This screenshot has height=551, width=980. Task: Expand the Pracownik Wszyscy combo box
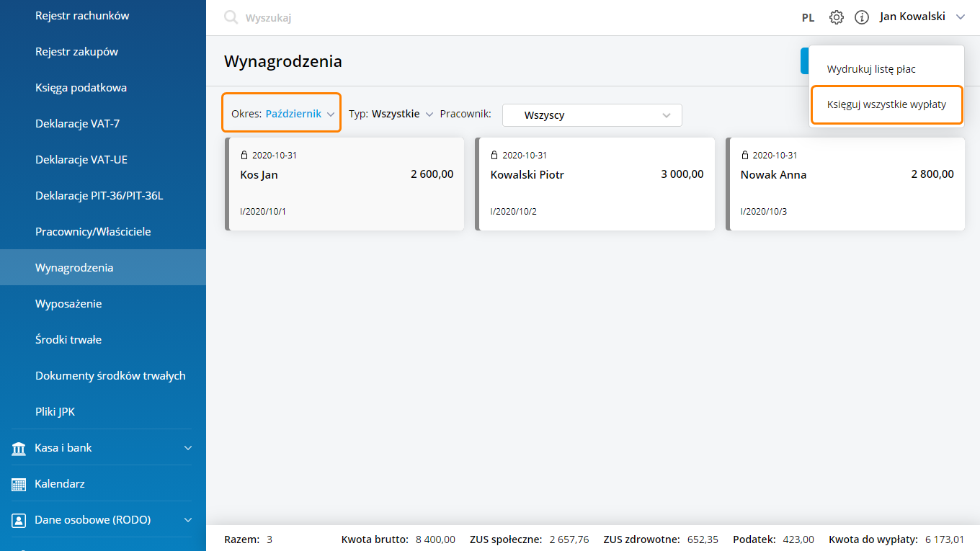pyautogui.click(x=592, y=115)
